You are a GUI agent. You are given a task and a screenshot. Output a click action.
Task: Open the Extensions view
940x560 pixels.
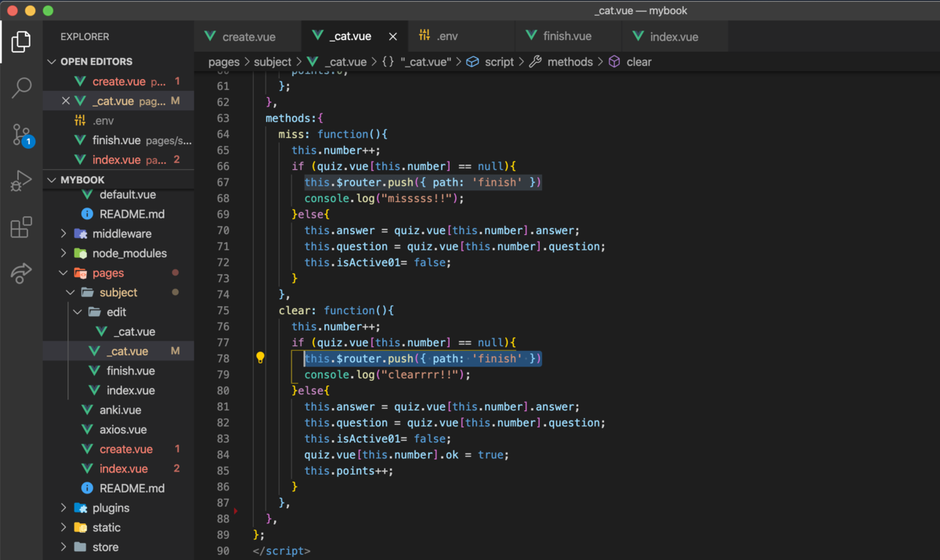[x=21, y=227]
